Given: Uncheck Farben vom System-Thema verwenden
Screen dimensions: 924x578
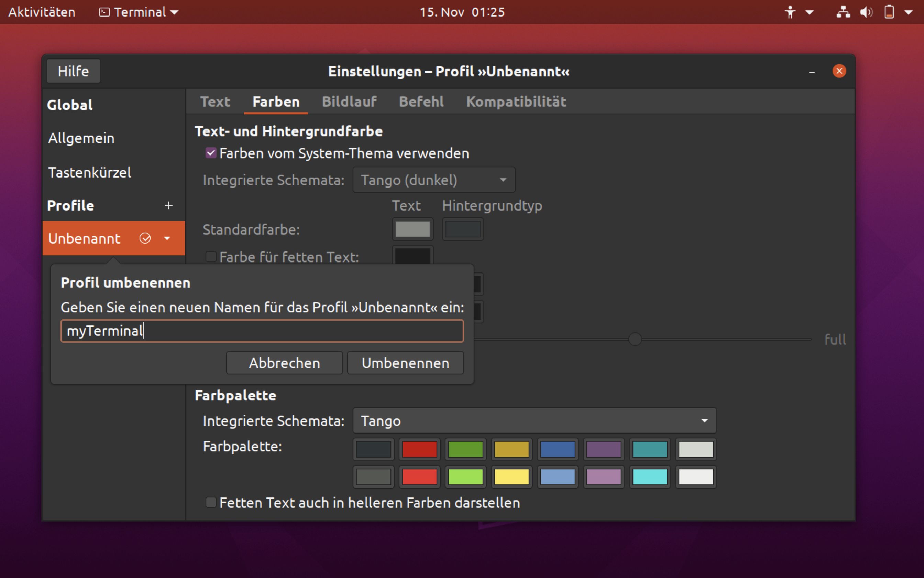Looking at the screenshot, I should click(211, 153).
